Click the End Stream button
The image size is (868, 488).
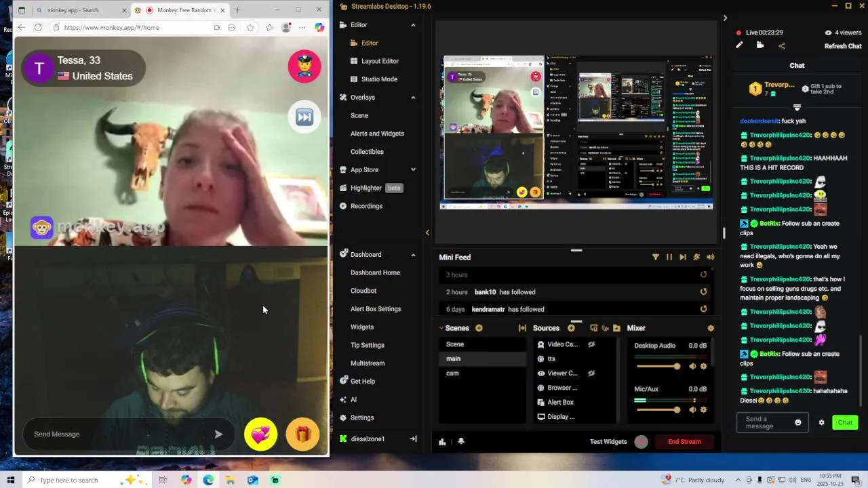click(684, 442)
